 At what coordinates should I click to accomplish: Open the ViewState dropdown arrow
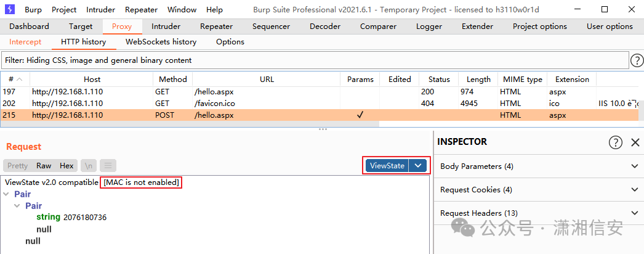tap(418, 166)
